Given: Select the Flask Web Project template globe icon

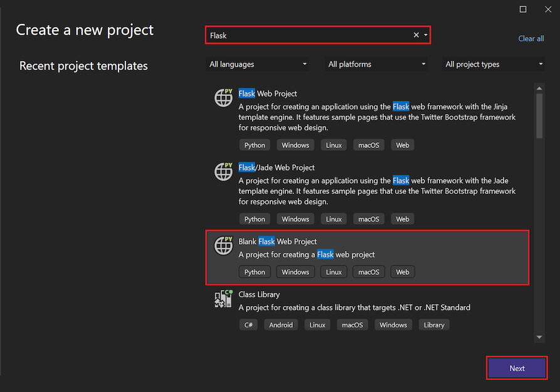Looking at the screenshot, I should tap(223, 98).
